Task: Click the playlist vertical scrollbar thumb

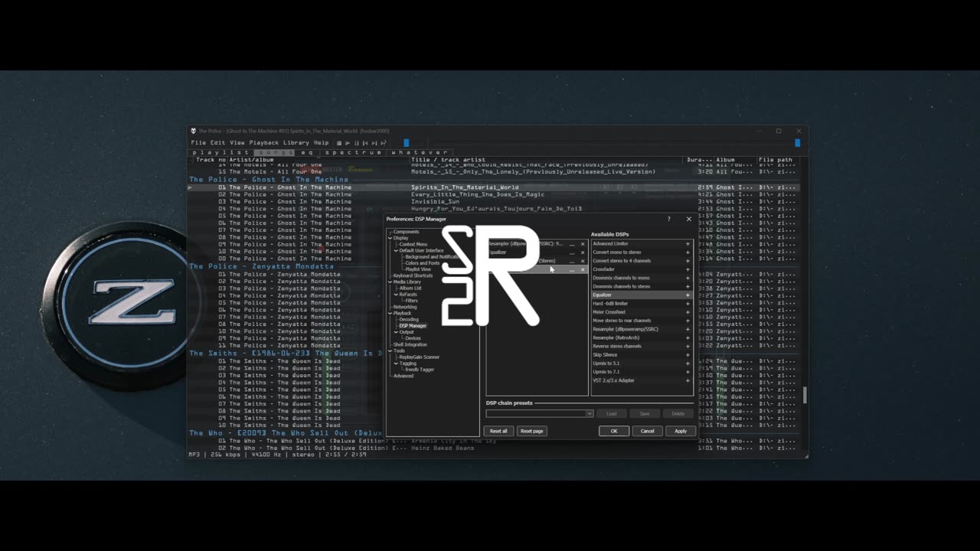Action: point(804,395)
